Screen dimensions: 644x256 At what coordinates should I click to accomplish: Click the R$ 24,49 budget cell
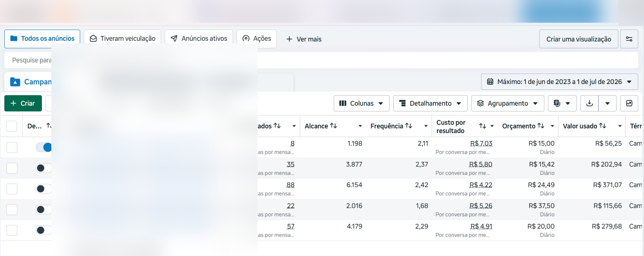click(x=541, y=185)
